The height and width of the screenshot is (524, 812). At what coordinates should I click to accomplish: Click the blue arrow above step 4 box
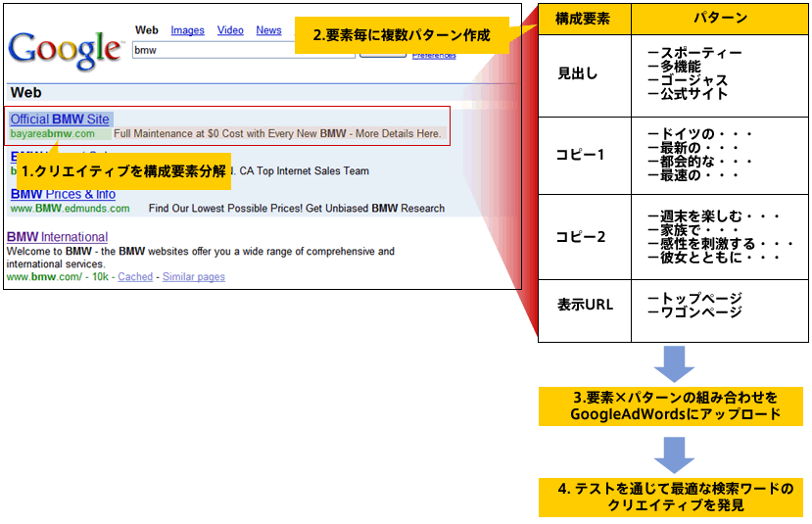673,454
